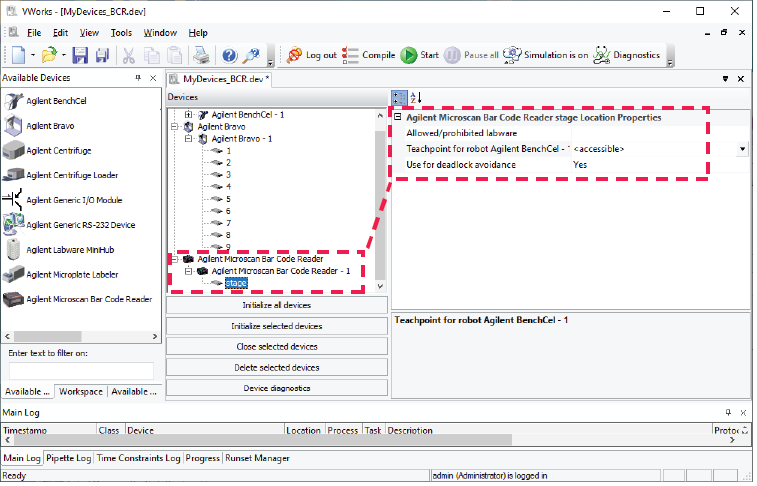757x486 pixels.
Task: Pin the Main Log panel
Action: [728, 413]
